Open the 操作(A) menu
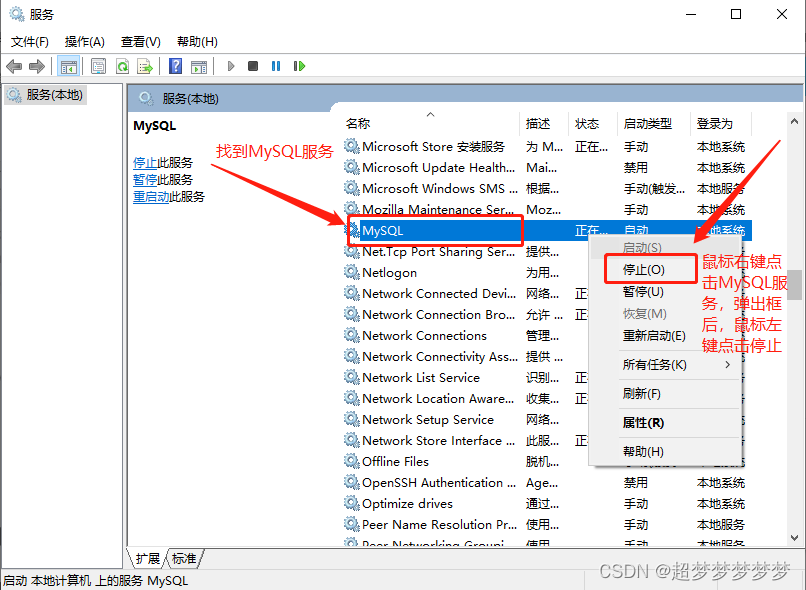The height and width of the screenshot is (590, 806). pos(85,42)
